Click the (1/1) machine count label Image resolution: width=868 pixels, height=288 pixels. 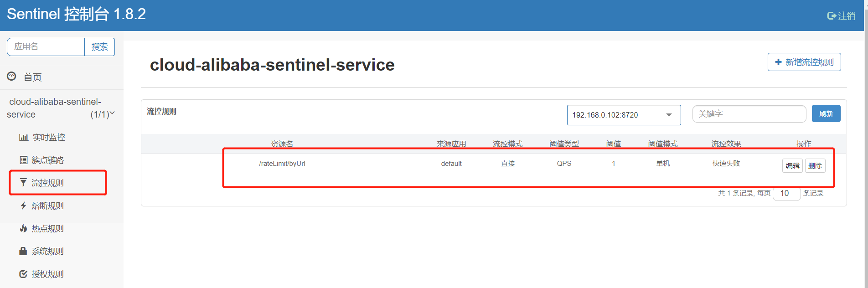99,114
